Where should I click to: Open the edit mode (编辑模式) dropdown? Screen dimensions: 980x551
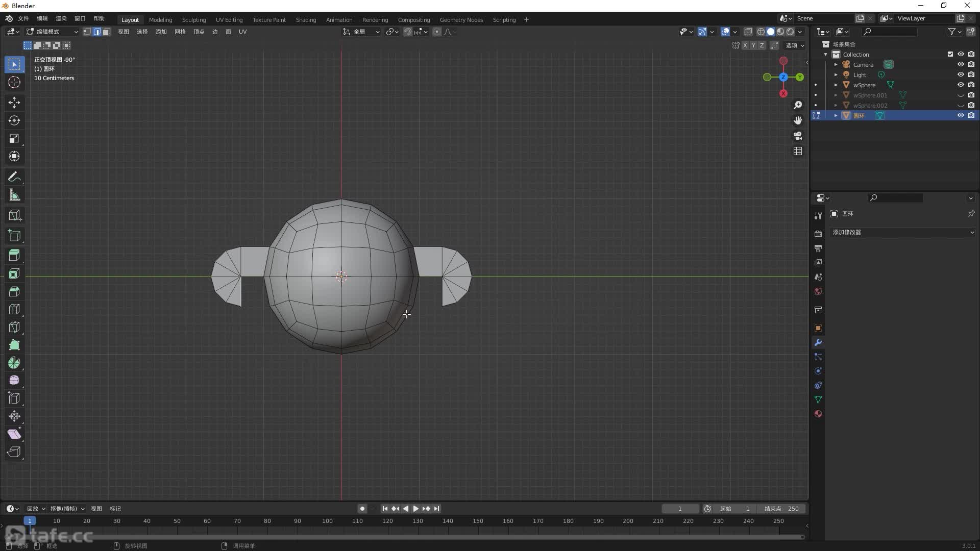tap(53, 32)
